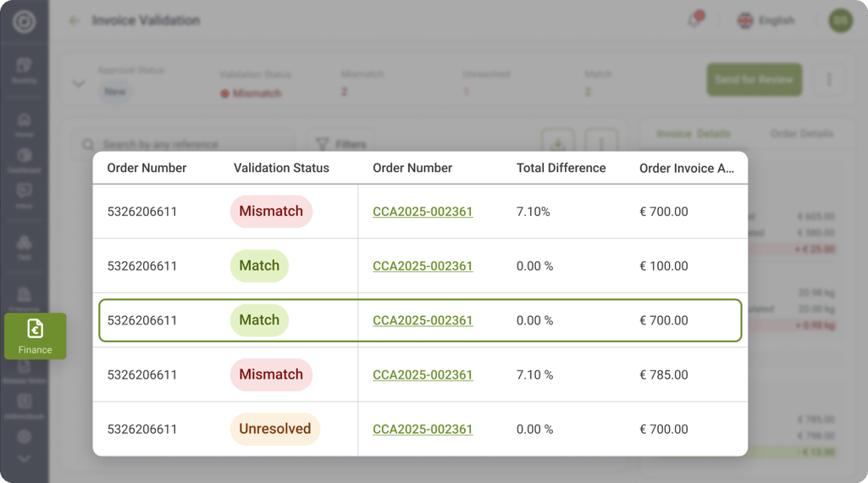
Task: Expand the sidebar with the bottom chevron
Action: (24, 458)
